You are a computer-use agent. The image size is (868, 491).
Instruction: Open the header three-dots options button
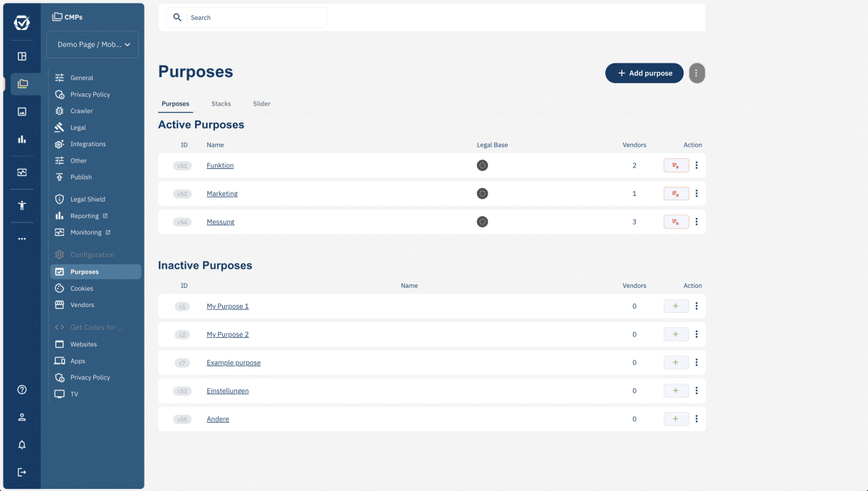pos(697,73)
